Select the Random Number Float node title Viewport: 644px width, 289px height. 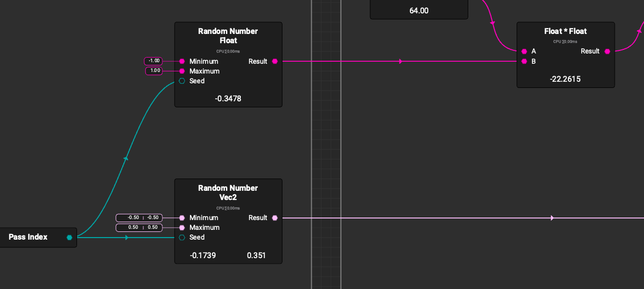[x=228, y=36]
